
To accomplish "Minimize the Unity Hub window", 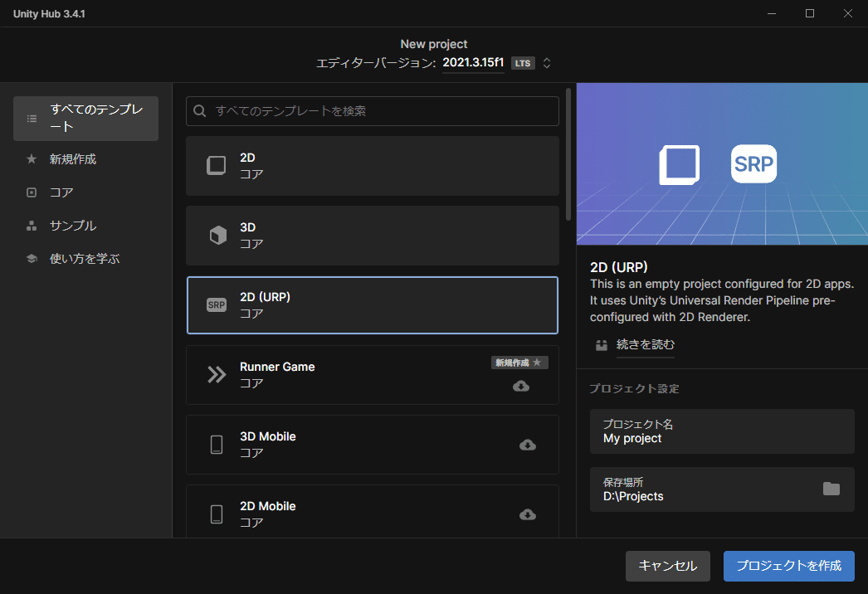I will point(772,13).
